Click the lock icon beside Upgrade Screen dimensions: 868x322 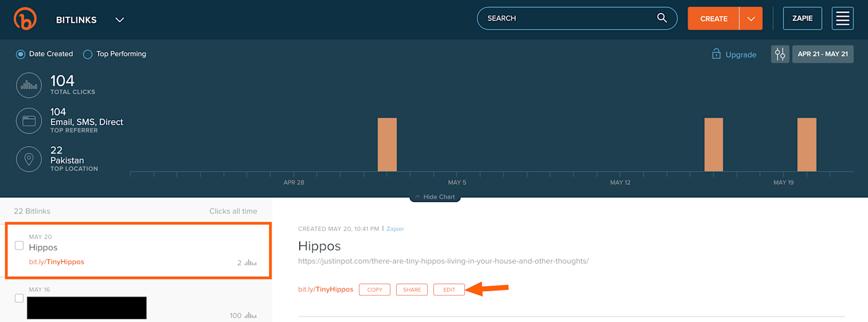tap(716, 54)
